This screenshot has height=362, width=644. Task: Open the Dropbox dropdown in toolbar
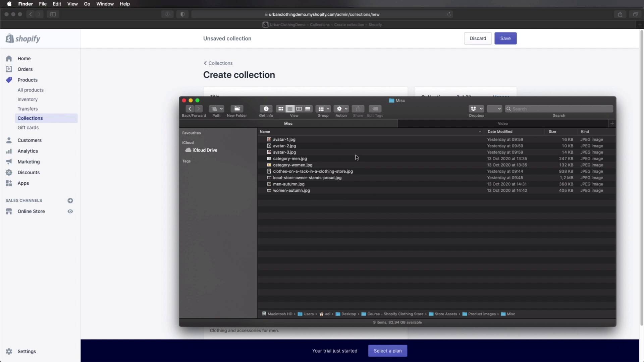[x=476, y=109]
